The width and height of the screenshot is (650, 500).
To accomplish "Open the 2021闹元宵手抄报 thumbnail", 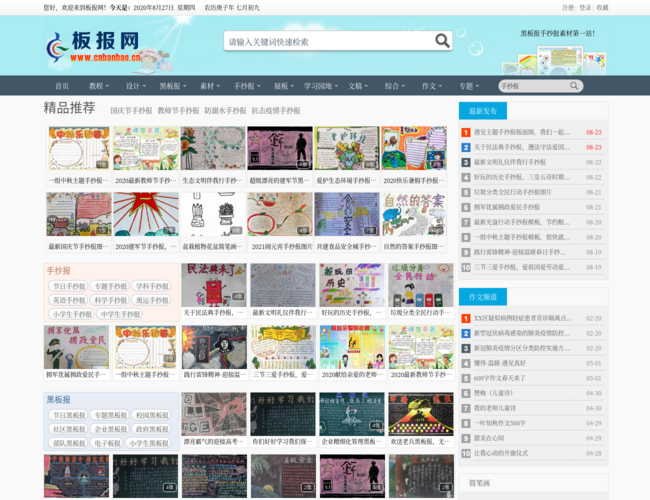I will coord(280,214).
